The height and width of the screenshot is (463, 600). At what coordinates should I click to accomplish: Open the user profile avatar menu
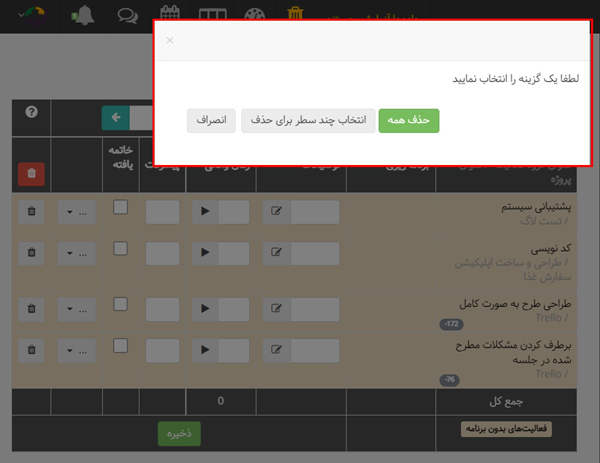click(32, 15)
